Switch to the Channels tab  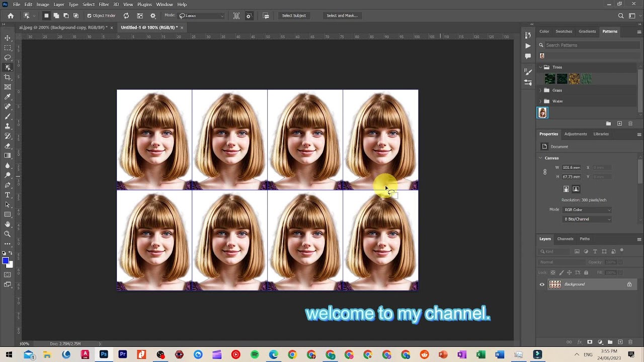click(565, 239)
